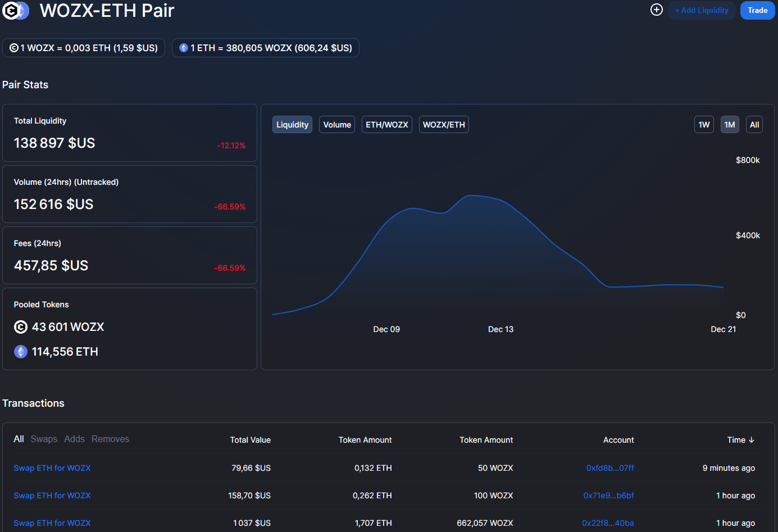Image resolution: width=778 pixels, height=532 pixels.
Task: Click the 0,262 ETH token amount
Action: click(x=372, y=495)
